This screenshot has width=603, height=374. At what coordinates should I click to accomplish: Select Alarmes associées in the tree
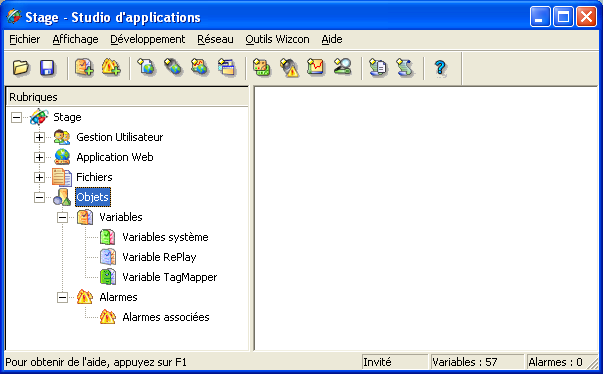(x=166, y=317)
